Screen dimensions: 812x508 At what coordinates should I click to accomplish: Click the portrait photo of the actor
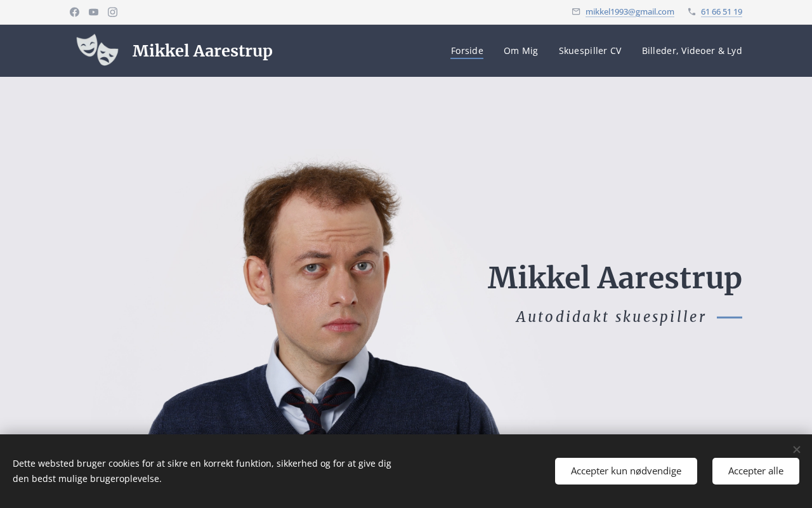tap(324, 298)
